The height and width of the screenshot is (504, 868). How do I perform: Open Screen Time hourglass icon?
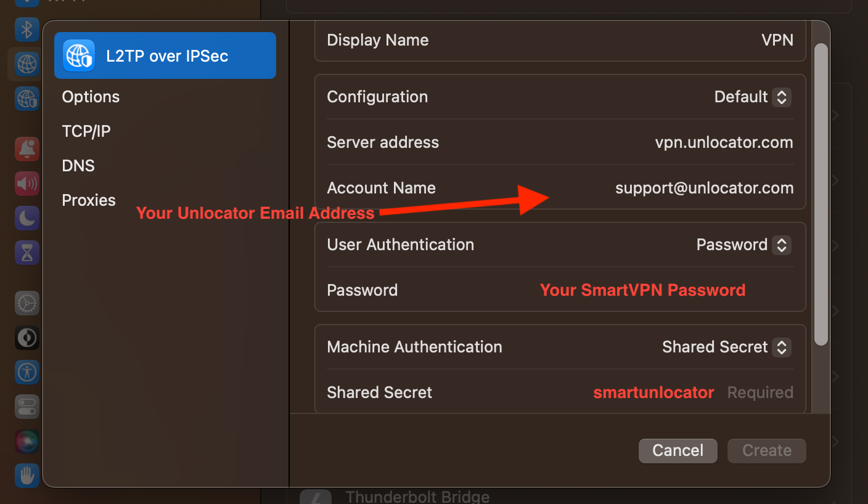[x=27, y=253]
